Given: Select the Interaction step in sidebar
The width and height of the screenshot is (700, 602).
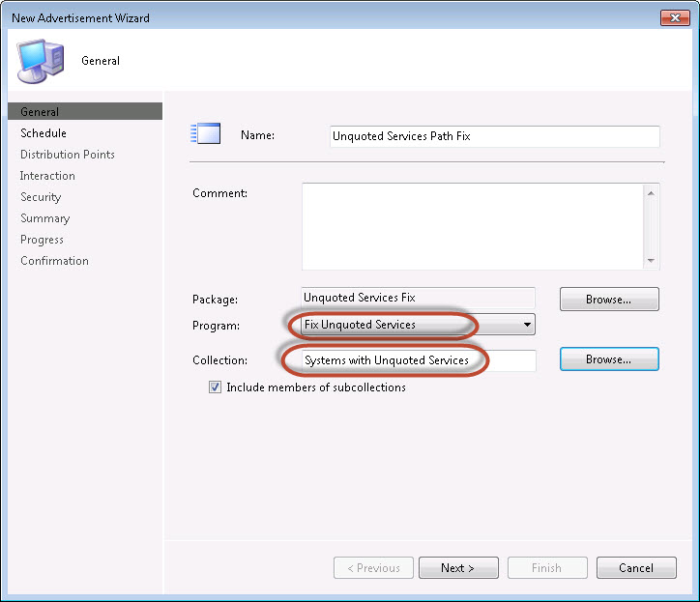Looking at the screenshot, I should tap(47, 176).
